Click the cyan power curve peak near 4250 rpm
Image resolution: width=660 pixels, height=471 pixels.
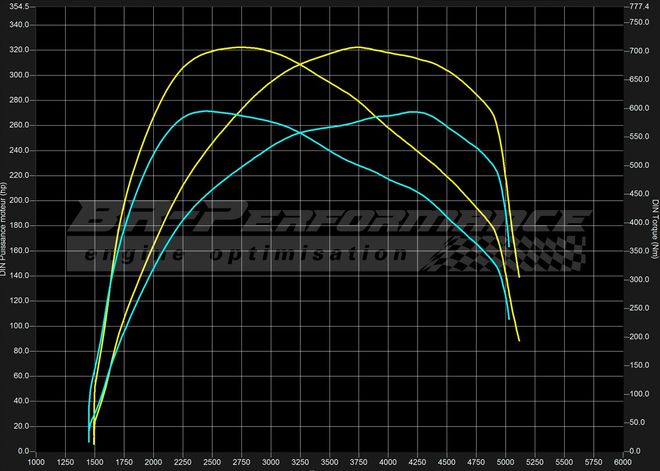[x=415, y=112]
